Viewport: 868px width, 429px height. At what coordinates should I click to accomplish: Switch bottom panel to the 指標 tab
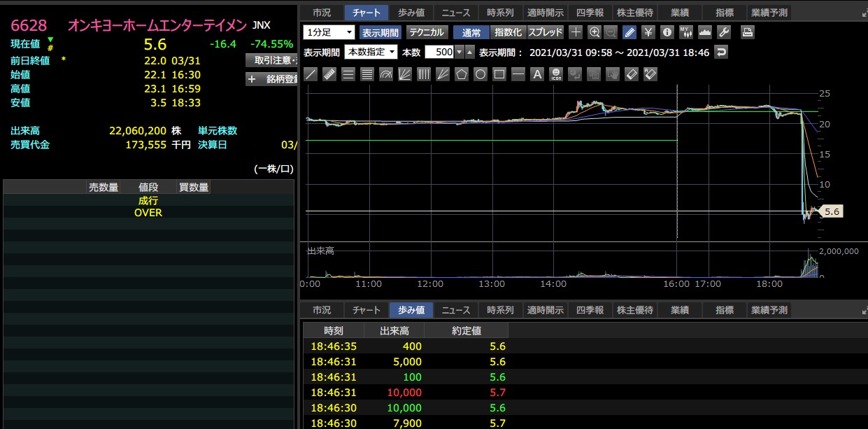tap(725, 310)
